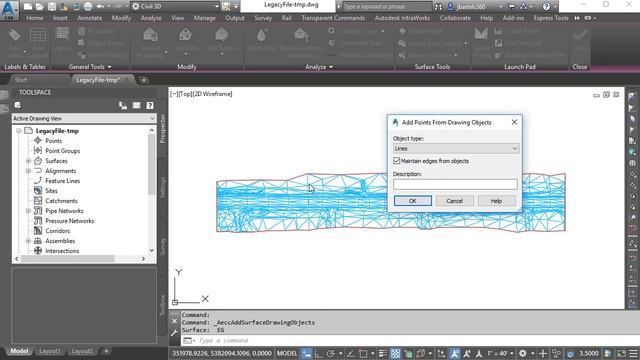Click the Undo arrow icon

point(100,7)
